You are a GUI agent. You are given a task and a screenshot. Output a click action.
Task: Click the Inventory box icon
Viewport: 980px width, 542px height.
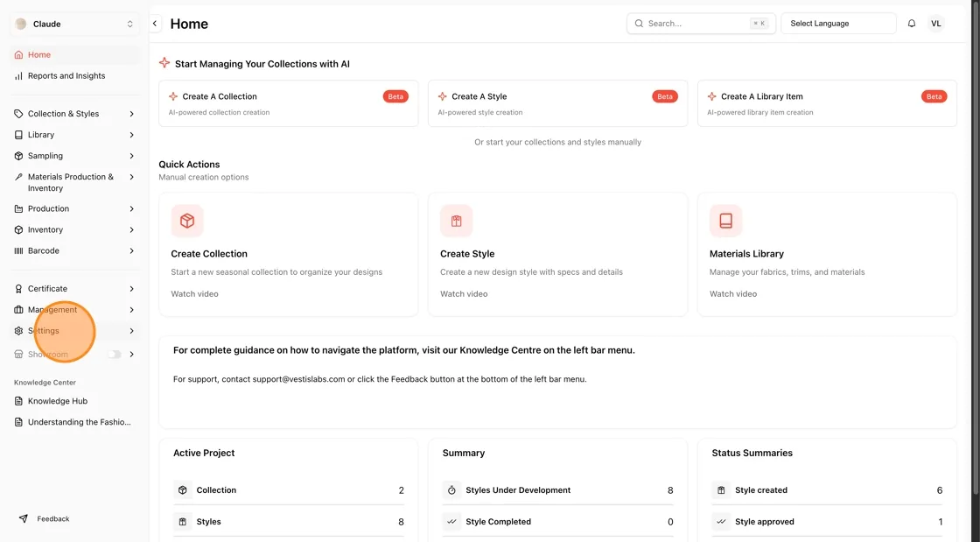[x=18, y=230]
